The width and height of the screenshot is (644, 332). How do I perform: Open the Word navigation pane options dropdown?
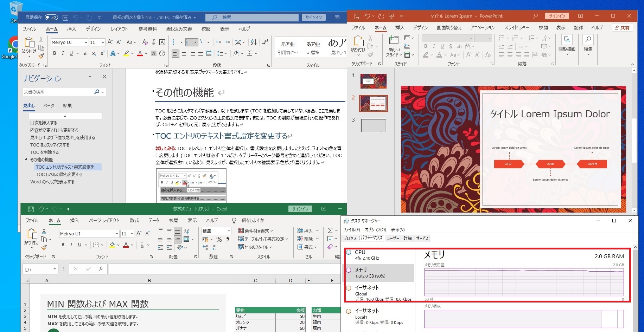pyautogui.click(x=90, y=77)
